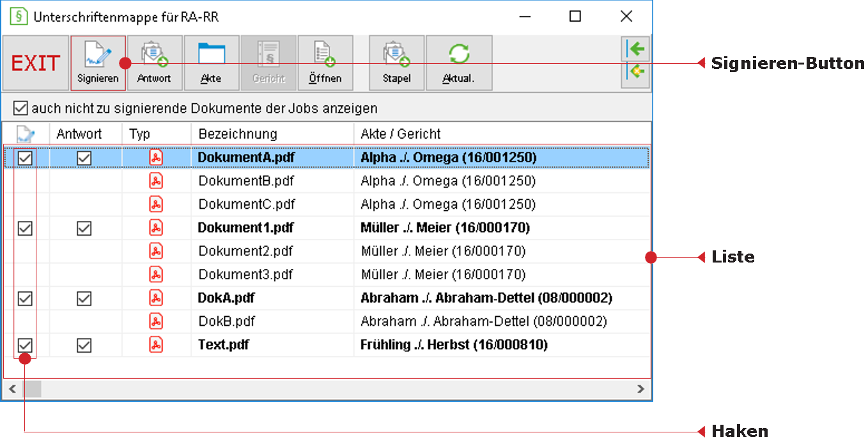The width and height of the screenshot is (868, 442).
Task: Toggle 'auch nicht zu signierende Dokumente' checkbox
Action: (x=20, y=108)
